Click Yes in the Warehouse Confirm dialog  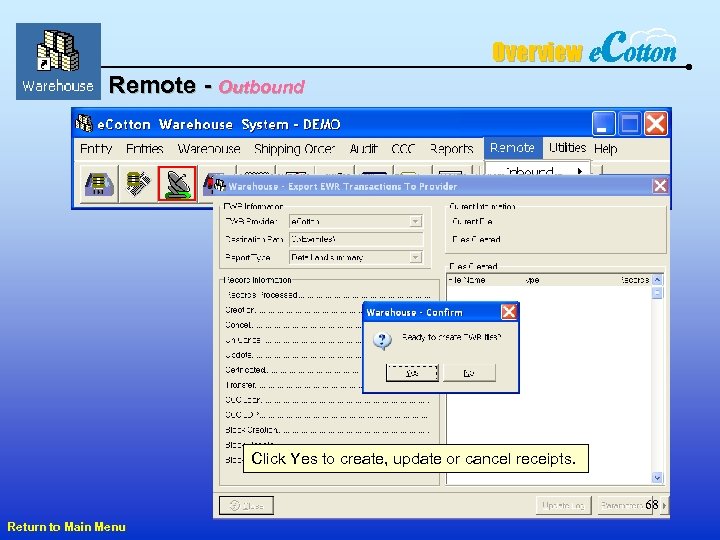coord(412,373)
